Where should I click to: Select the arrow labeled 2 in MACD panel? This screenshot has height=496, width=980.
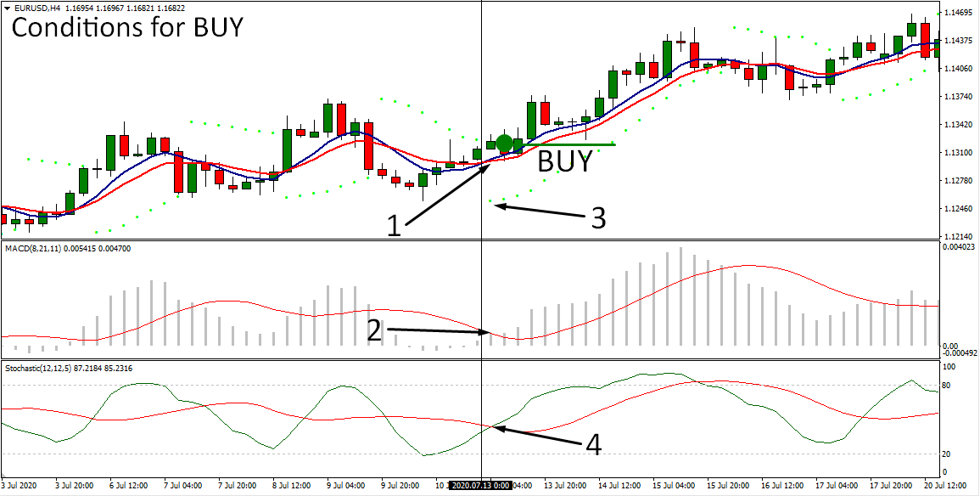(x=441, y=330)
